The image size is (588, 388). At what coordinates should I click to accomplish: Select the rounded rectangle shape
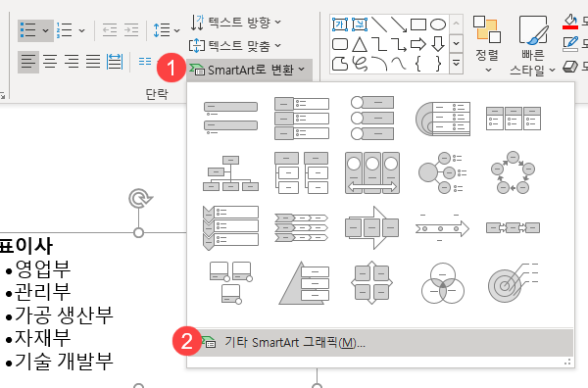340,44
